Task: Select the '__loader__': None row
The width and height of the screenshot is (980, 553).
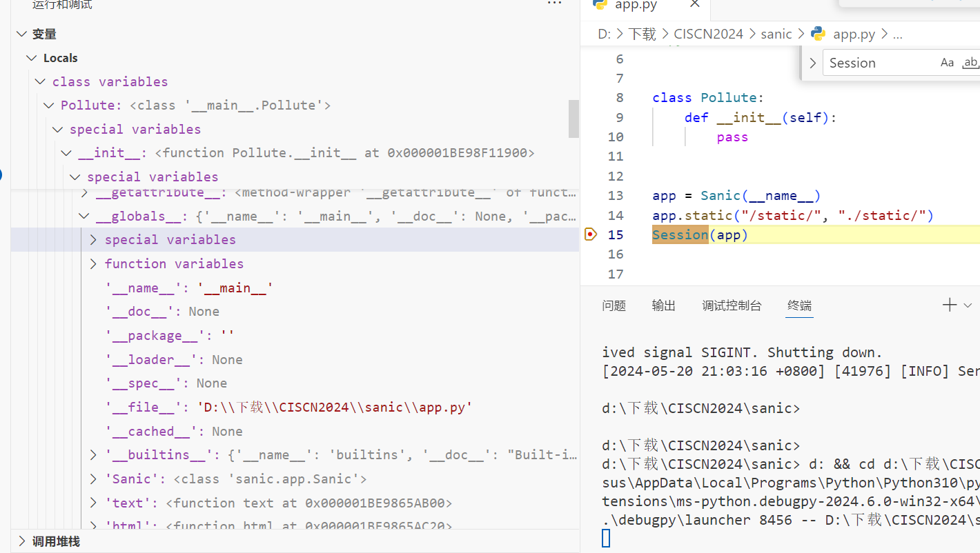Action: [295, 360]
